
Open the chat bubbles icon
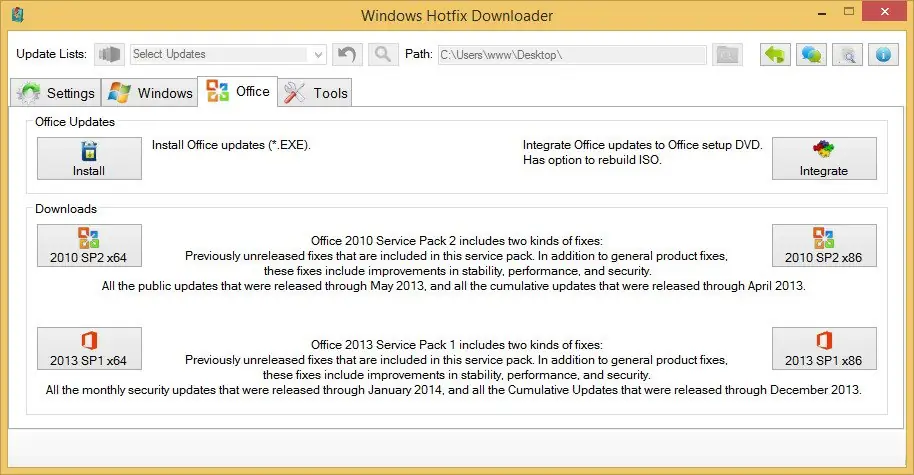click(x=811, y=54)
